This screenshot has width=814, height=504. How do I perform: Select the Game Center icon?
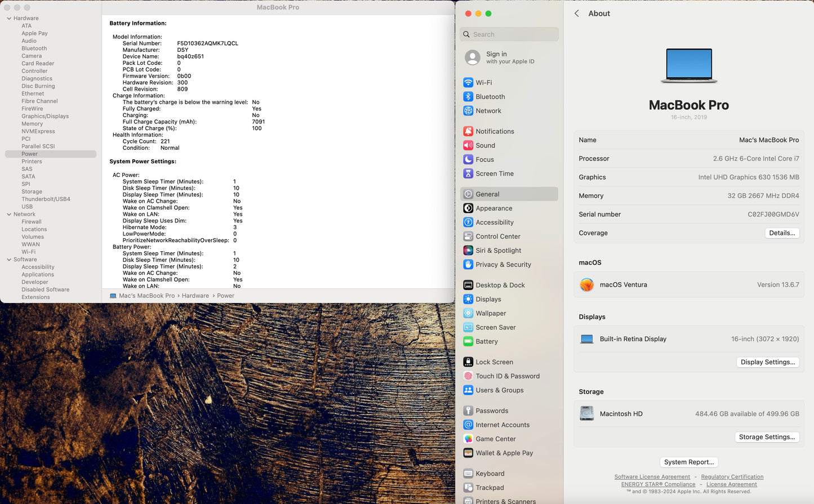pyautogui.click(x=468, y=439)
